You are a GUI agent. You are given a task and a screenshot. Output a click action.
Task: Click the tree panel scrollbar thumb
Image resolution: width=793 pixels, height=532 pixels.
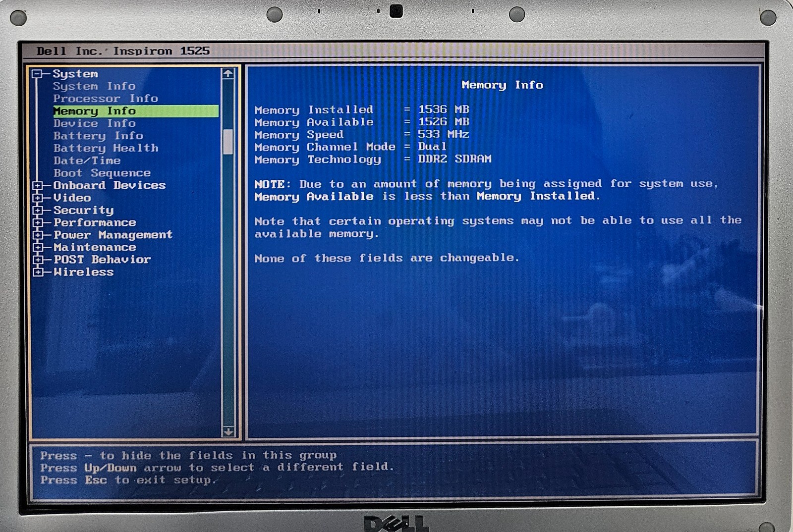[x=228, y=142]
